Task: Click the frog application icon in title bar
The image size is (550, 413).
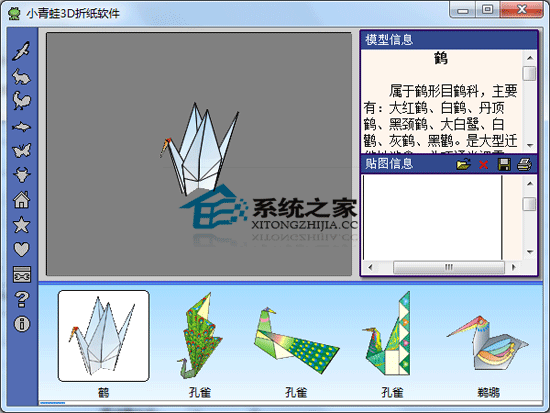Action: pyautogui.click(x=14, y=13)
